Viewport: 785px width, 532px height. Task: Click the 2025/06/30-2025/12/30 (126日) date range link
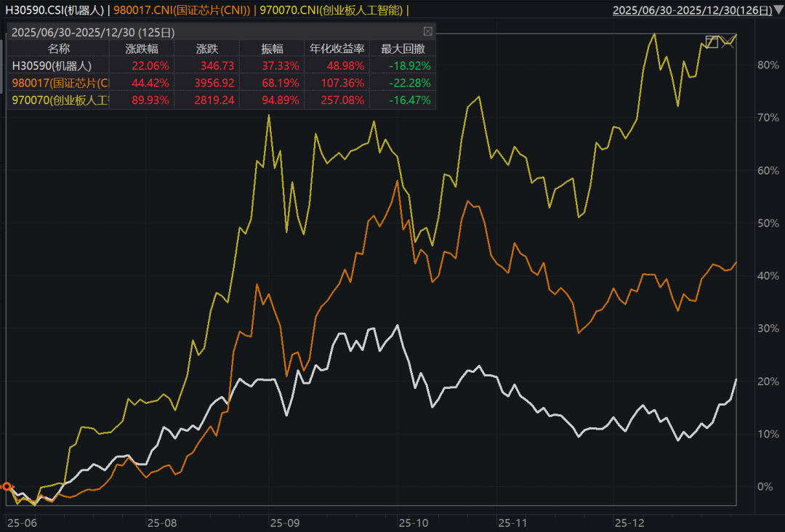(693, 9)
